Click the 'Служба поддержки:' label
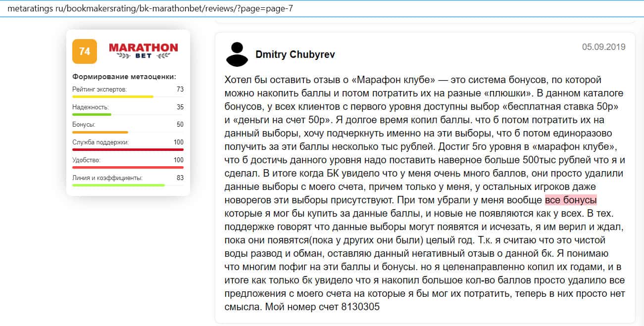This screenshot has width=644, height=326. [x=100, y=142]
